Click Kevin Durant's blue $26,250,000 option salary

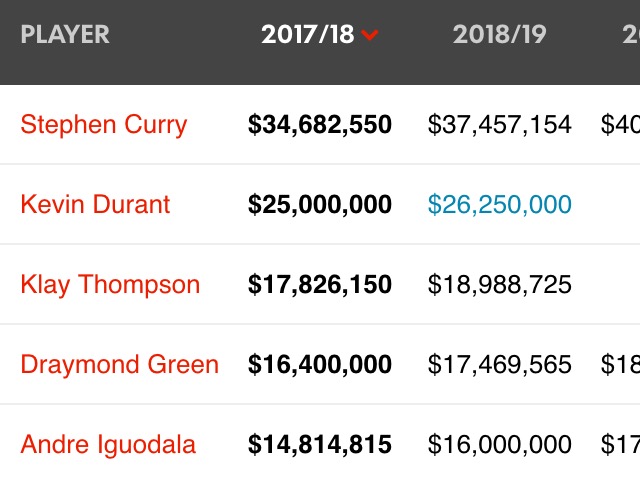tap(500, 204)
